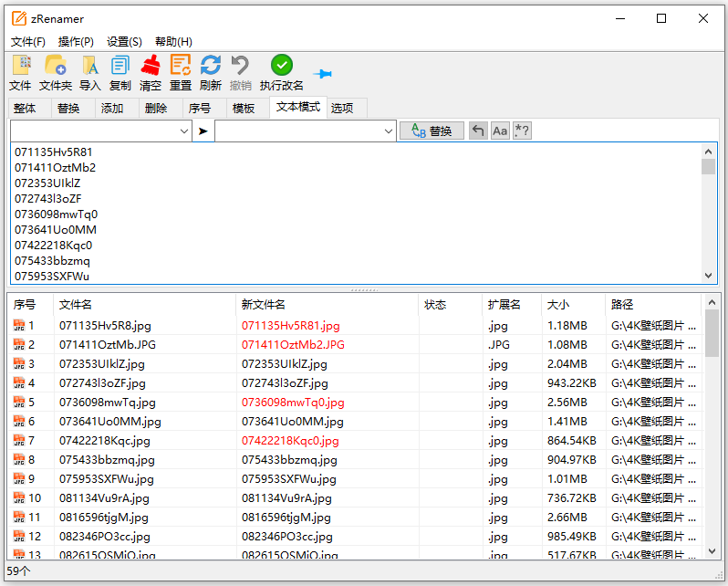The image size is (728, 586).
Task: Toggle the blue pin always-on-top icon
Action: click(322, 73)
